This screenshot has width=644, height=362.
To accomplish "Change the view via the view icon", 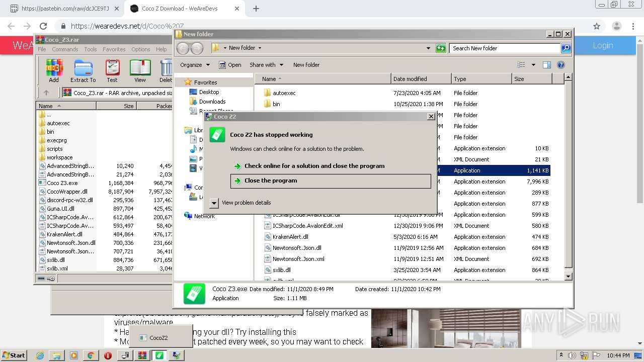I will [x=521, y=65].
